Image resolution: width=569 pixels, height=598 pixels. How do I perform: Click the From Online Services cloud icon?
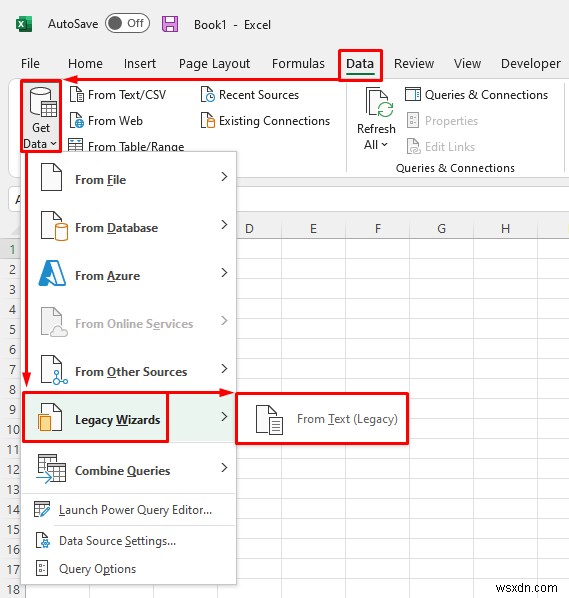coord(54,322)
